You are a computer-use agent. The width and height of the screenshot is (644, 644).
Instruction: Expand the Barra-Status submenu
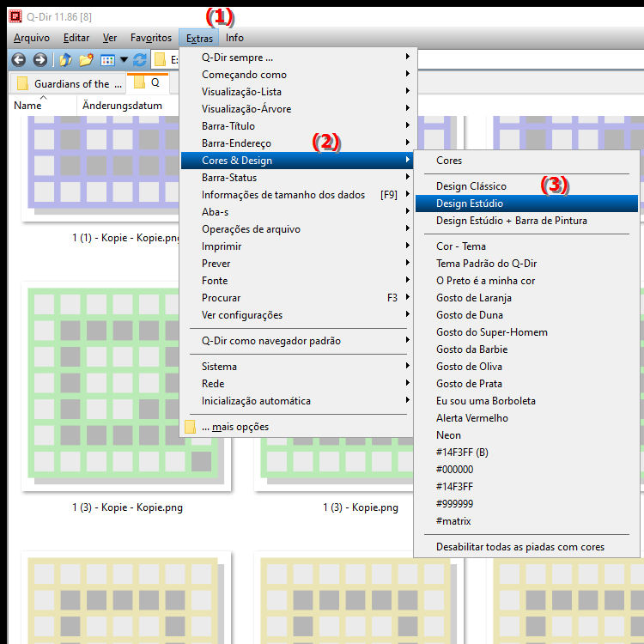click(296, 178)
